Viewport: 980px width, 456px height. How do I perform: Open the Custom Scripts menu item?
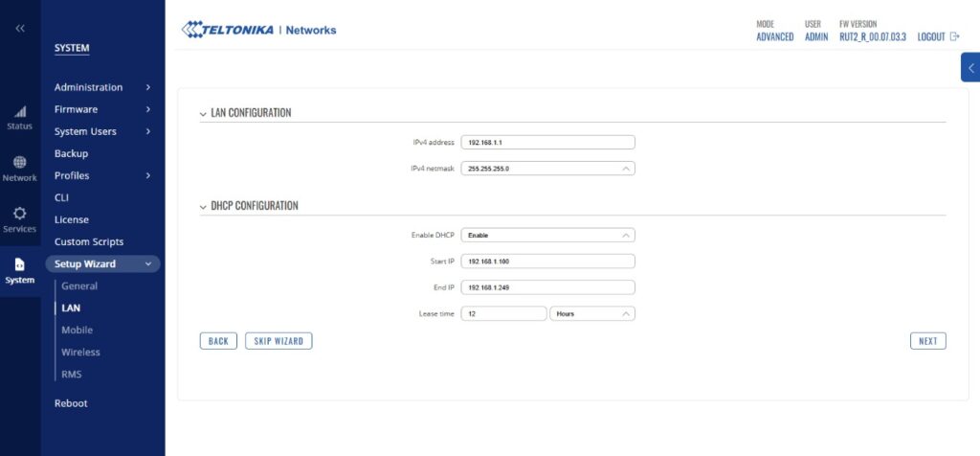point(89,242)
